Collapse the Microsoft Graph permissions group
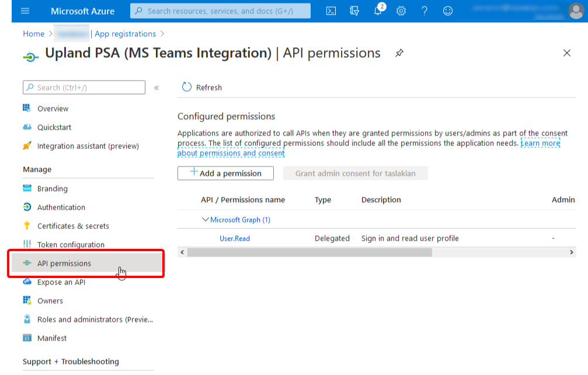Image resolution: width=588 pixels, height=375 pixels. pyautogui.click(x=205, y=220)
